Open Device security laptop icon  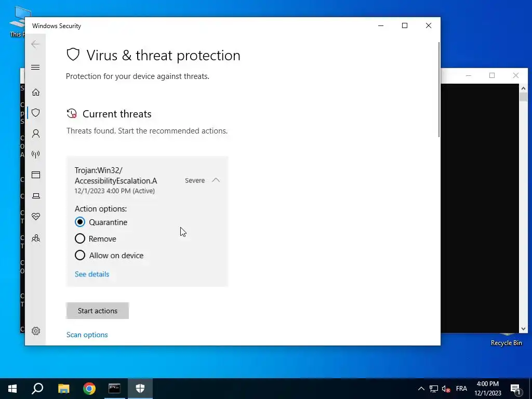[x=36, y=196]
